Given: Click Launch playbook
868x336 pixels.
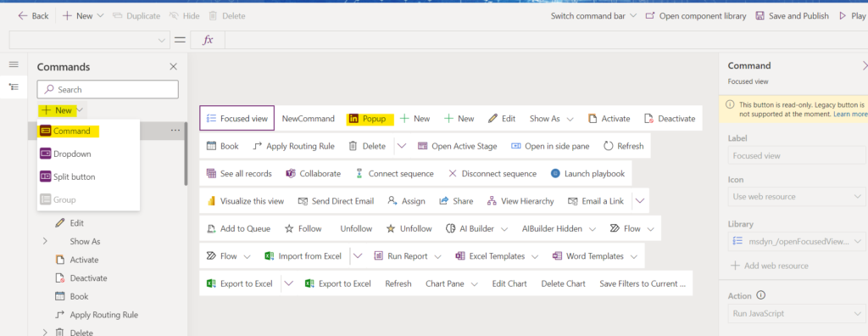Looking at the screenshot, I should tap(588, 174).
